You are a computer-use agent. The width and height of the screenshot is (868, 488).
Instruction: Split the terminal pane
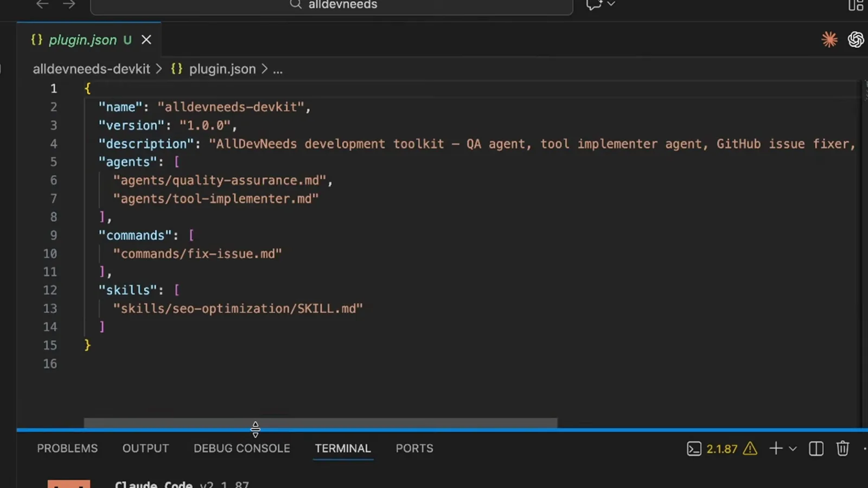pyautogui.click(x=816, y=449)
